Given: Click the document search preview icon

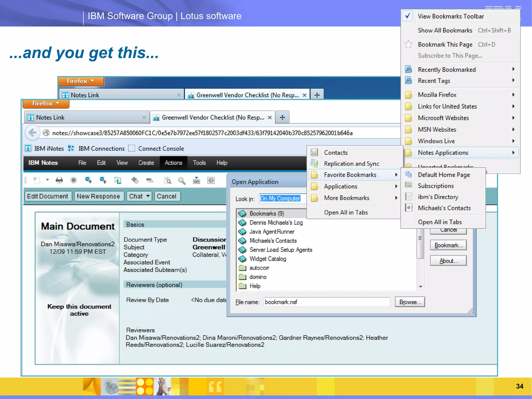Looking at the screenshot, I should [168, 180].
